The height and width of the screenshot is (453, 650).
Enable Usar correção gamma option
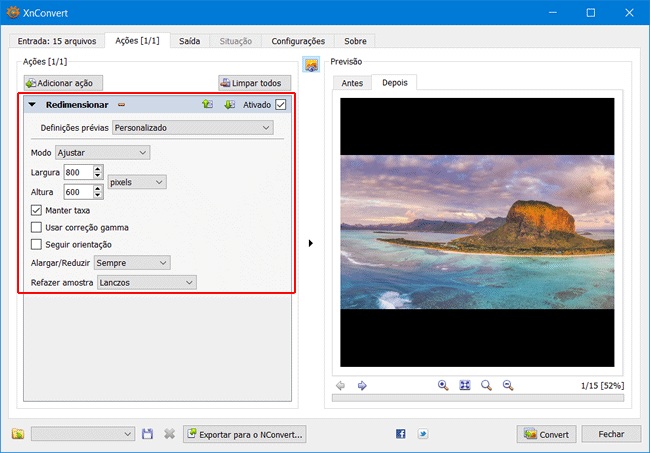[x=37, y=228]
